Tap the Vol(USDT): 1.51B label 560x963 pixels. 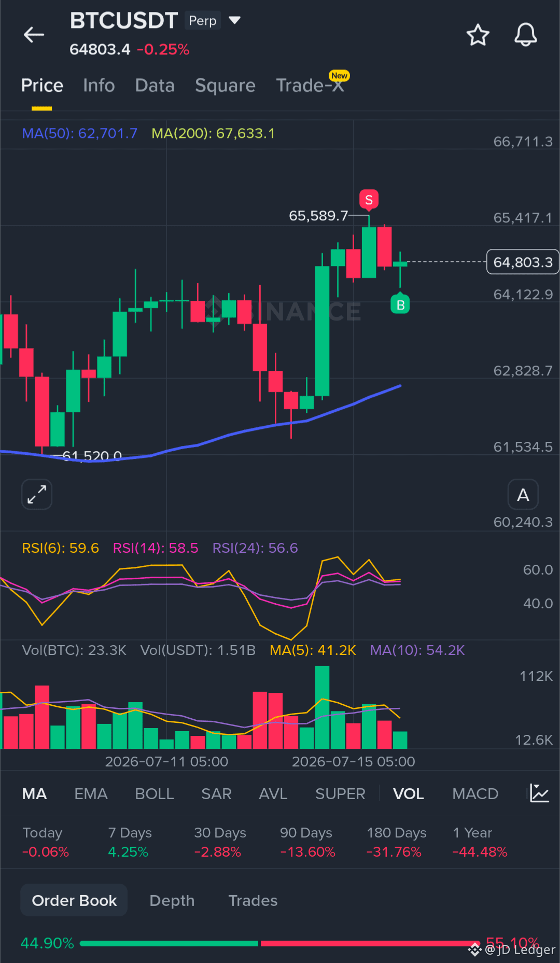coord(198,650)
